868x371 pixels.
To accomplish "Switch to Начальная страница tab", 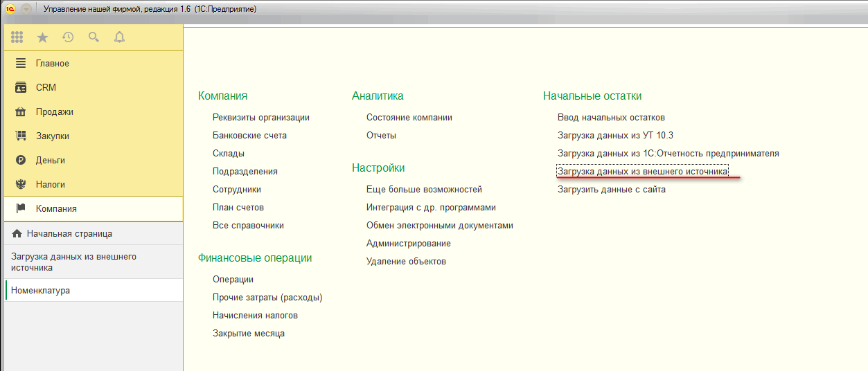I will point(69,234).
